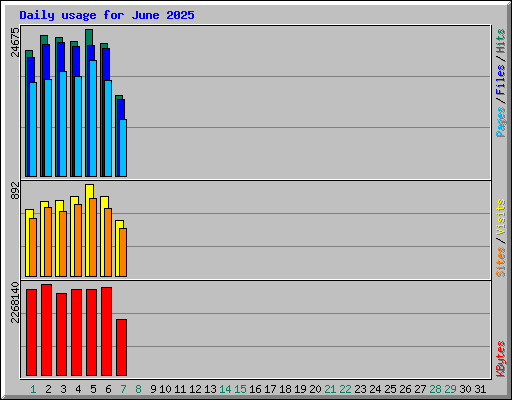
Task: Click the light-blue Pages bar for day 5
Action: (93, 118)
